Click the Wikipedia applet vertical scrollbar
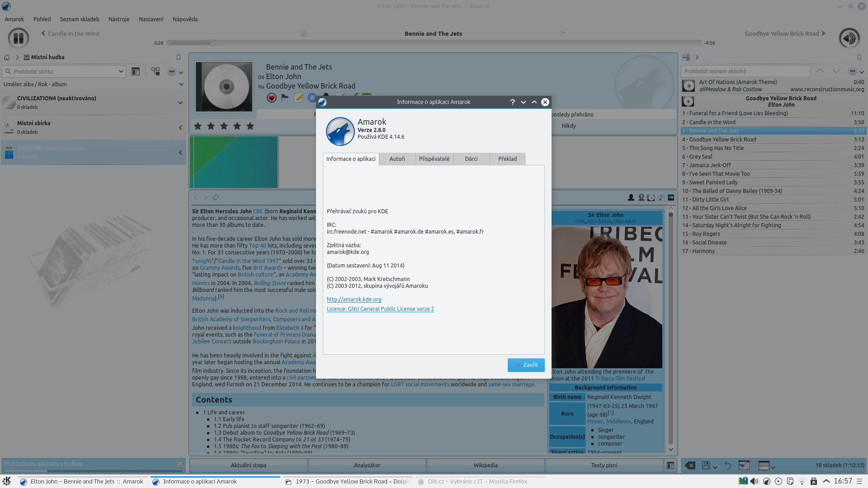Screen dimensions: 868x488 [x=671, y=329]
